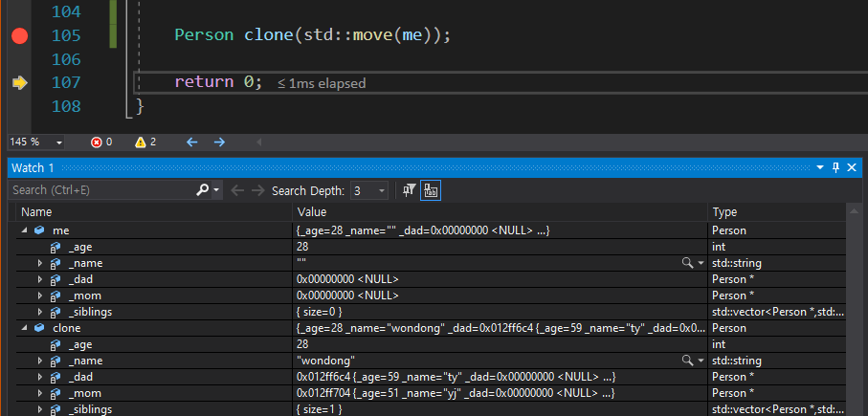Expand _mom under the me variable
Screen dimensions: 868x416
coord(40,296)
